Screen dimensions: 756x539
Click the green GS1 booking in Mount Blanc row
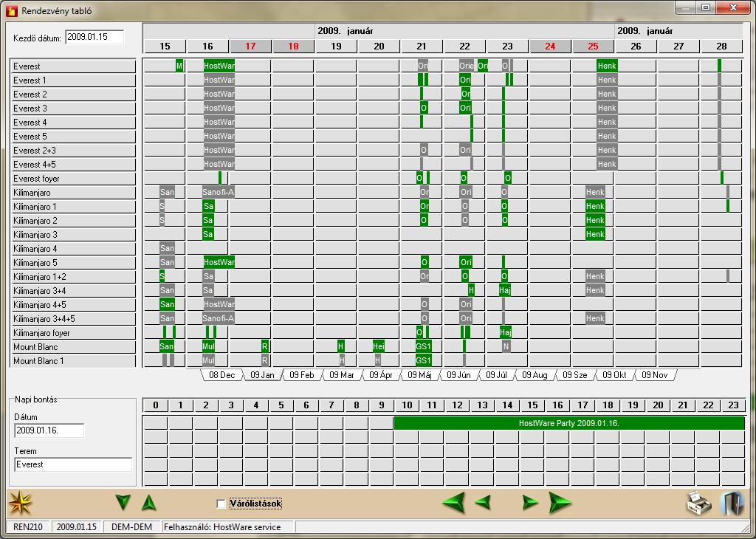[423, 346]
